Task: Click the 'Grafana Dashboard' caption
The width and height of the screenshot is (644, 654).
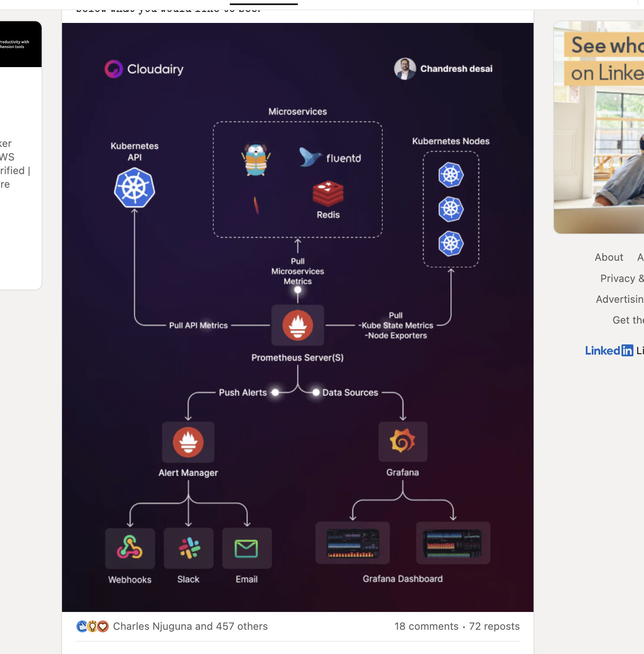Action: (x=403, y=579)
